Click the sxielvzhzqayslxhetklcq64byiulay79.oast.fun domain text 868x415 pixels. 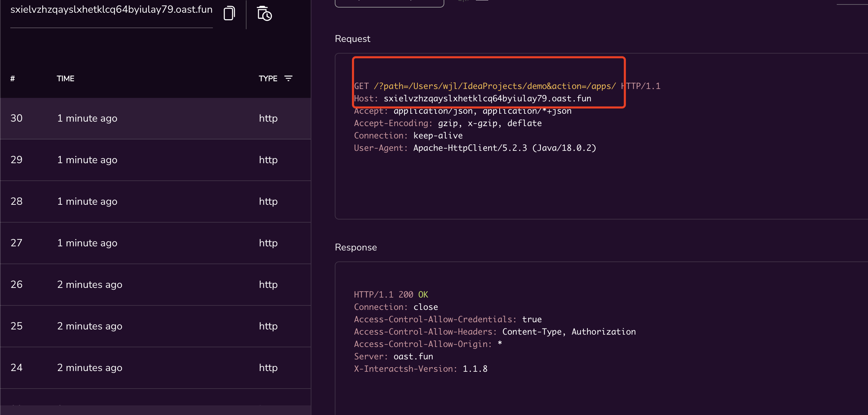pyautogui.click(x=111, y=10)
